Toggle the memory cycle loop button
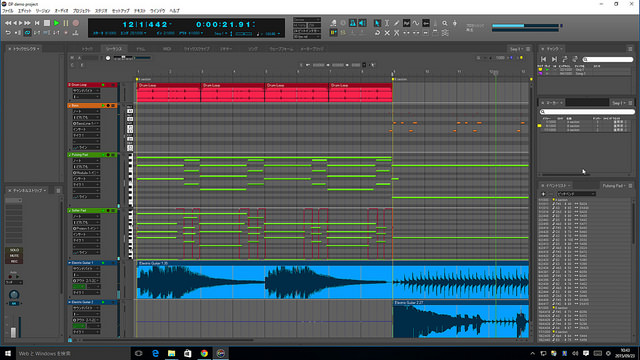This screenshot has height=360, width=640. pos(27,33)
